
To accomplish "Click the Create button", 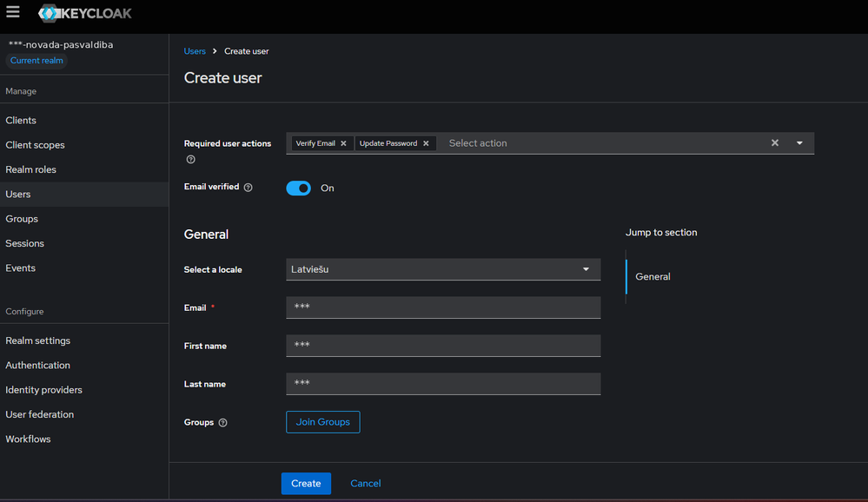I will tap(306, 483).
